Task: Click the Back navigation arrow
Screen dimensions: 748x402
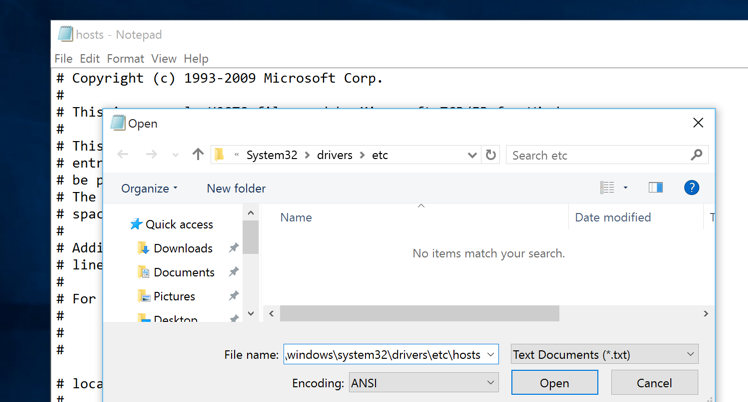Action: pyautogui.click(x=123, y=155)
